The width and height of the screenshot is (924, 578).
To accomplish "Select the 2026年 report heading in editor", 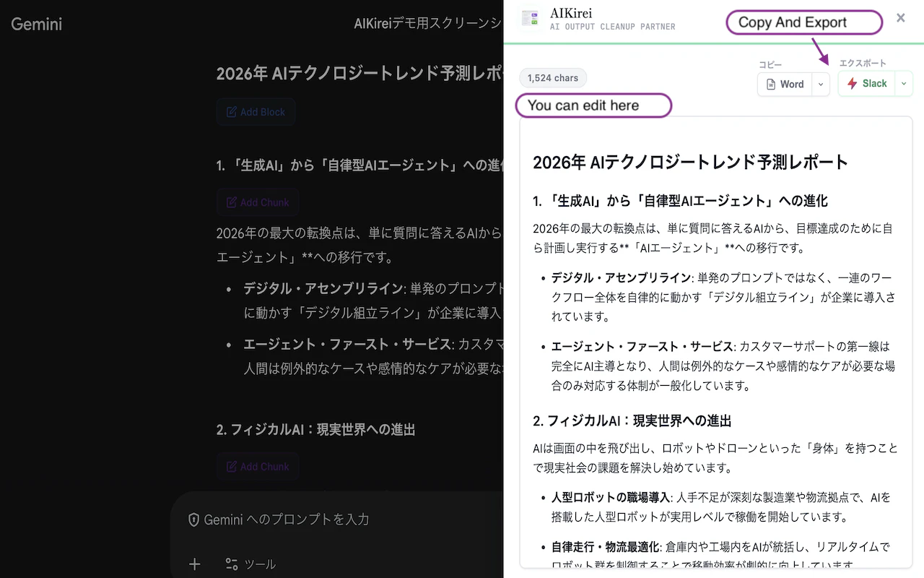I will coord(689,163).
